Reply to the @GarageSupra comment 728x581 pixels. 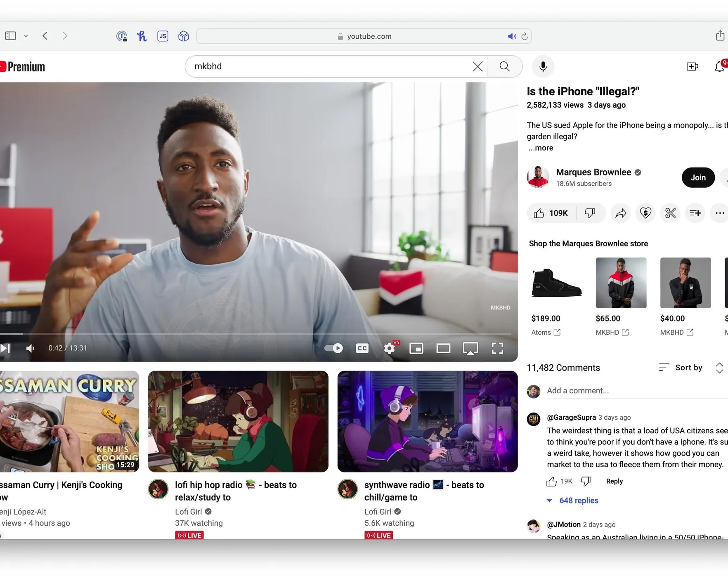pyautogui.click(x=614, y=481)
